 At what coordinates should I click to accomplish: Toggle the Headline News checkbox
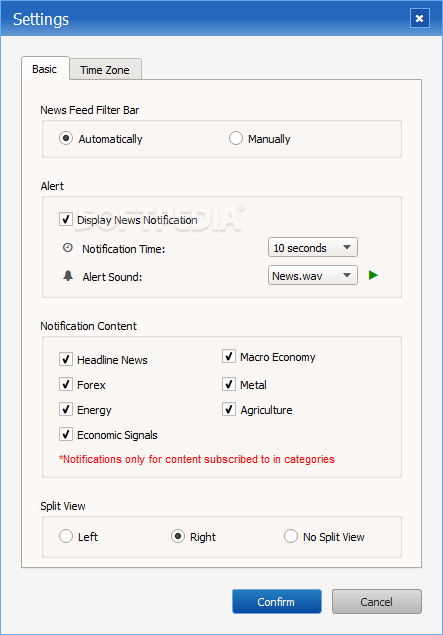(66, 359)
